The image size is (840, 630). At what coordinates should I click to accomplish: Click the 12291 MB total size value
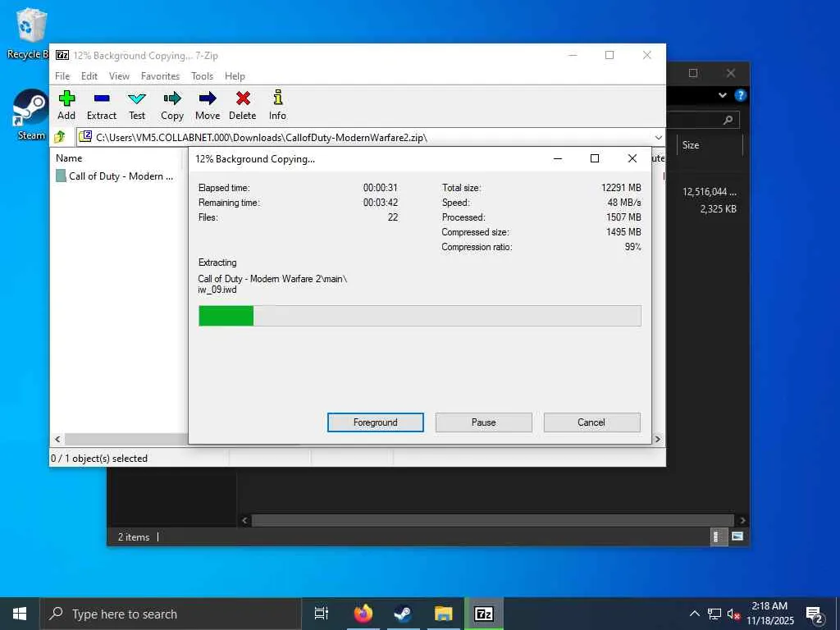click(622, 188)
